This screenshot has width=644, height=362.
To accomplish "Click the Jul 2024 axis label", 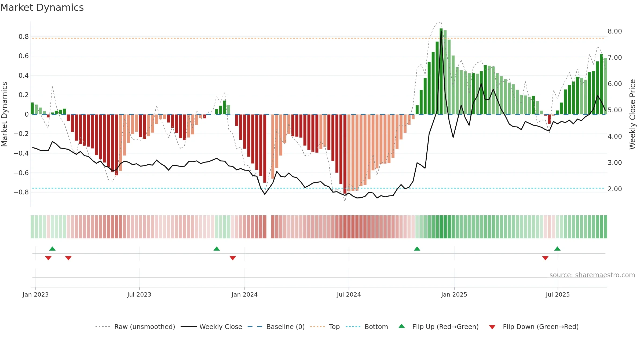I will coord(349,294).
